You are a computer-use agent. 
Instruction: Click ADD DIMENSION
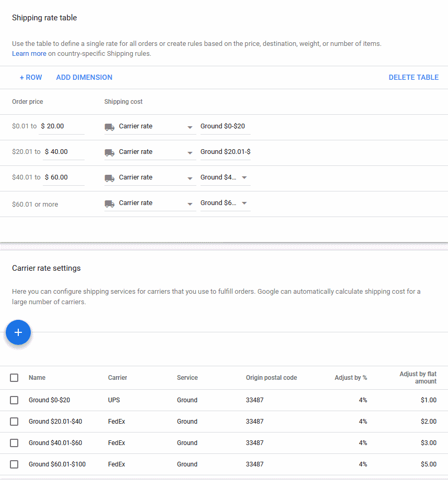(84, 77)
